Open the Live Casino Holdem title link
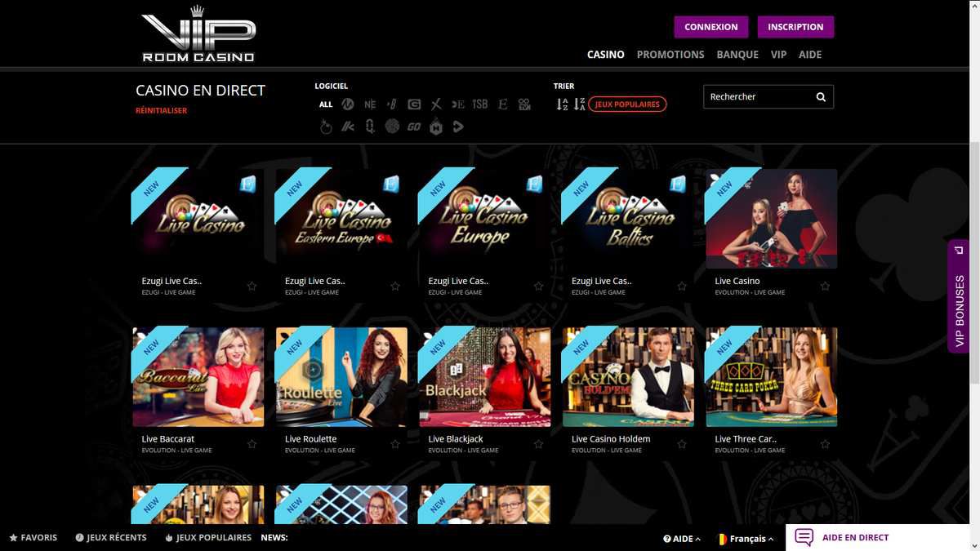The width and height of the screenshot is (980, 551). tap(611, 439)
